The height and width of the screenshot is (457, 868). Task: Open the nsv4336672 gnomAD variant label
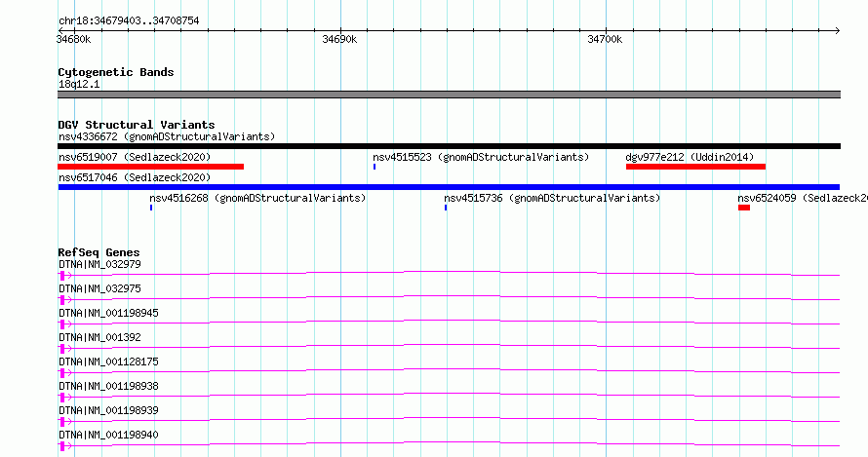tap(167, 136)
